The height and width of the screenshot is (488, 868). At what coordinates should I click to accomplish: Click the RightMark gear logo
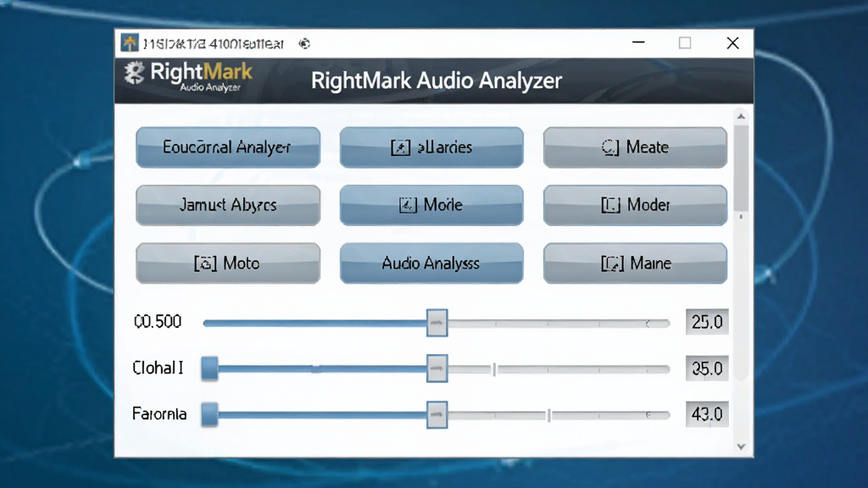coord(134,73)
